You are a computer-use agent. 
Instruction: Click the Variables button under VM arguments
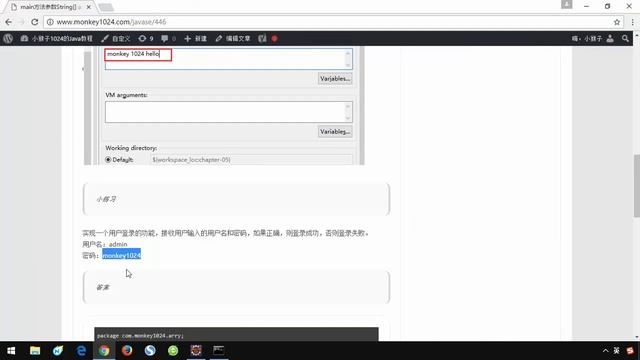[335, 131]
